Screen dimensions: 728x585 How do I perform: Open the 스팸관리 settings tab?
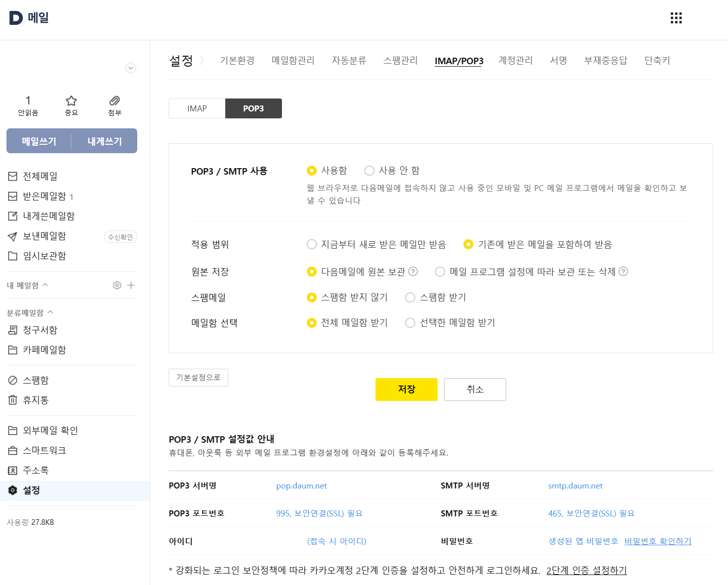tap(400, 61)
